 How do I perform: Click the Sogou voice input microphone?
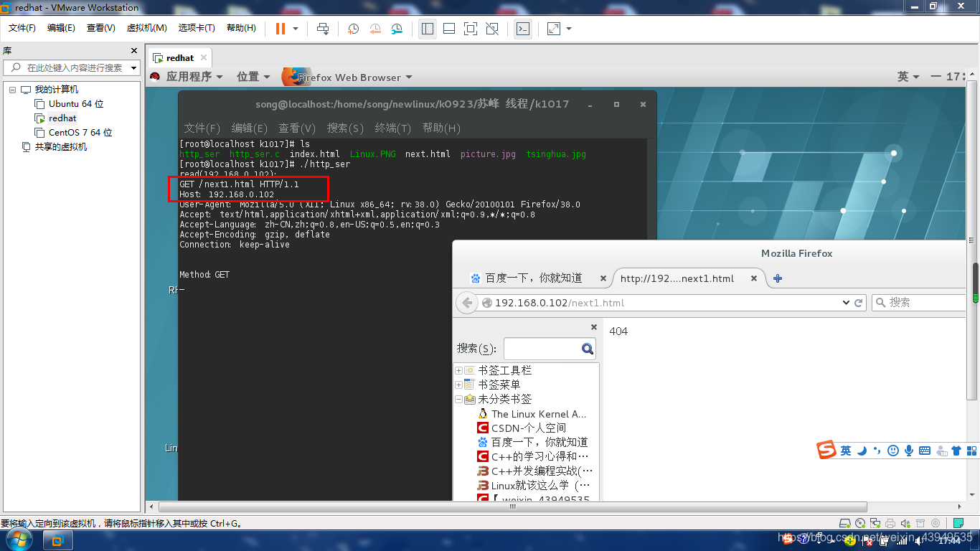(x=909, y=451)
